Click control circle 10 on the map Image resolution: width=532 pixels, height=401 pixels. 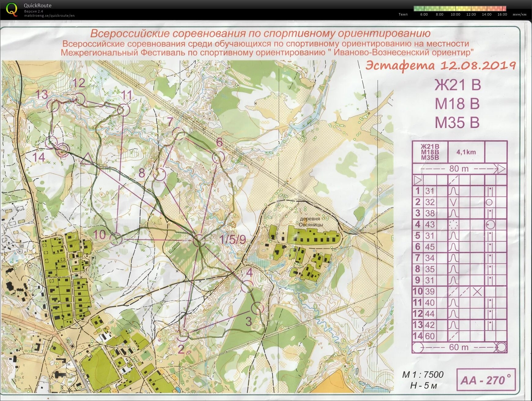(116, 239)
